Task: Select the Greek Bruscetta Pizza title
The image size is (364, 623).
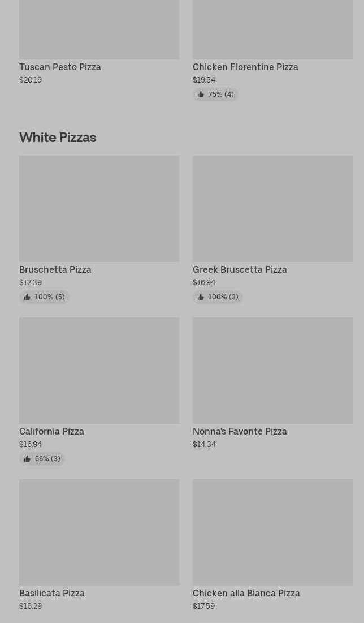Action: tap(240, 269)
